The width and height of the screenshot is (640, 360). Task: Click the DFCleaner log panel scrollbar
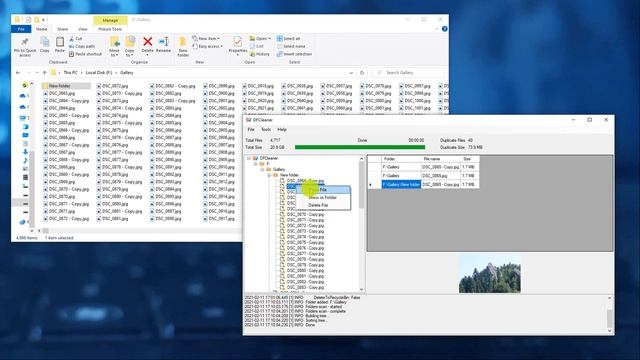coord(610,314)
